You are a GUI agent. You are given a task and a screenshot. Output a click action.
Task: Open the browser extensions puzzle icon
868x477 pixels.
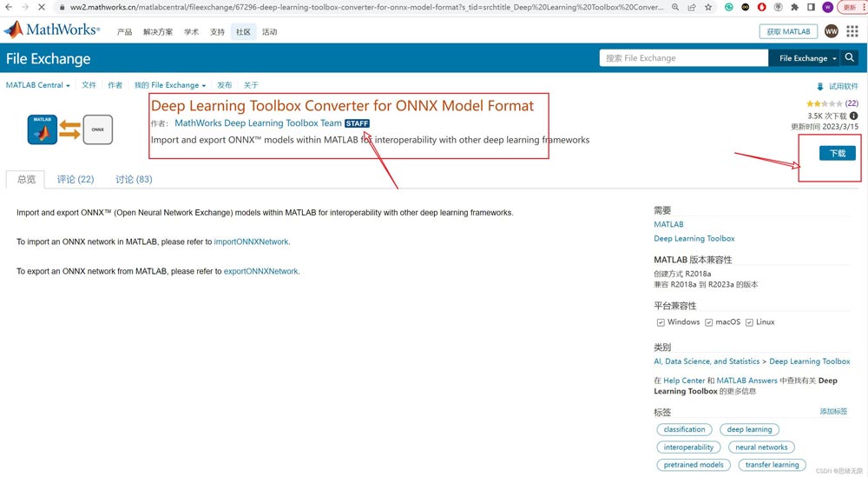click(x=793, y=7)
